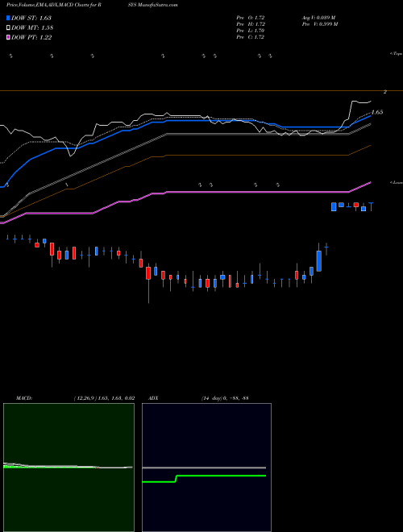The image size is (403, 532).
Task: Click the 'ADX' panel heading
Action: pos(153,398)
